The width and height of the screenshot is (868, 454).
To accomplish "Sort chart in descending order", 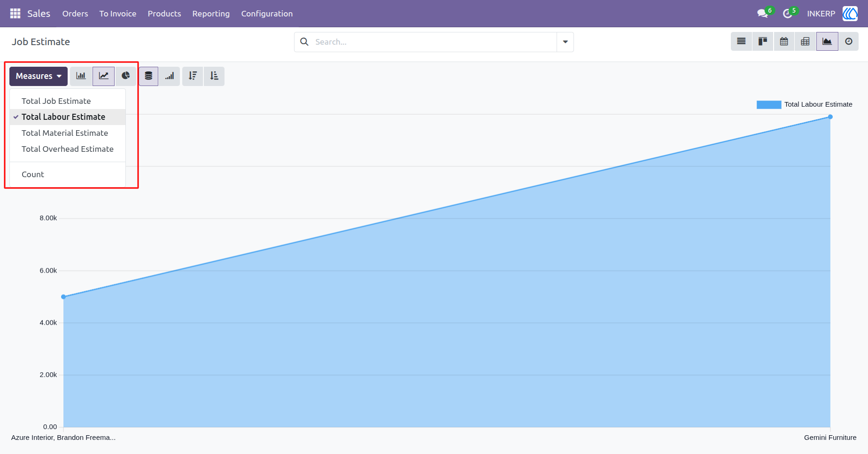I will [x=193, y=76].
